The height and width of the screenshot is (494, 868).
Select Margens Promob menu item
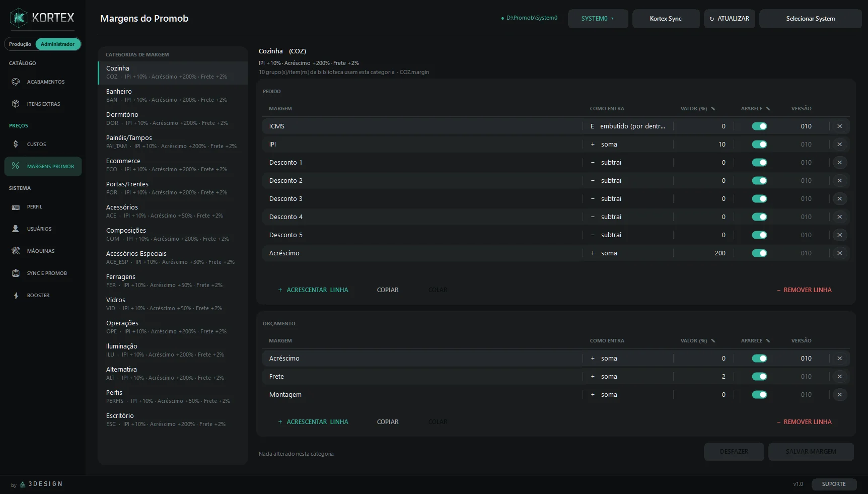click(43, 166)
